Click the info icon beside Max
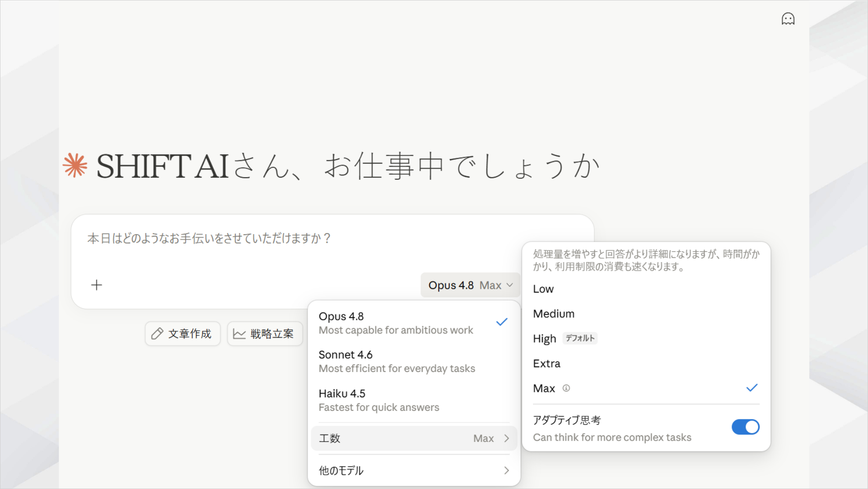The width and height of the screenshot is (868, 489). (566, 388)
